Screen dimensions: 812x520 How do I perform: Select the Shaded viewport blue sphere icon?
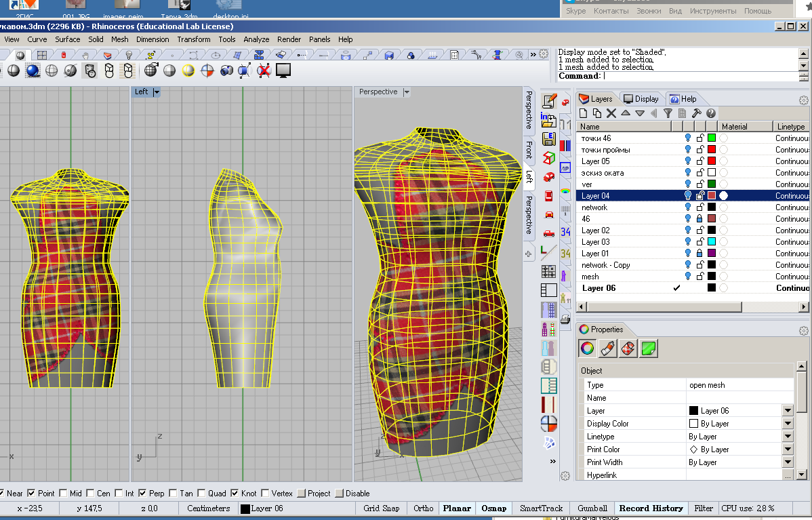pos(33,71)
